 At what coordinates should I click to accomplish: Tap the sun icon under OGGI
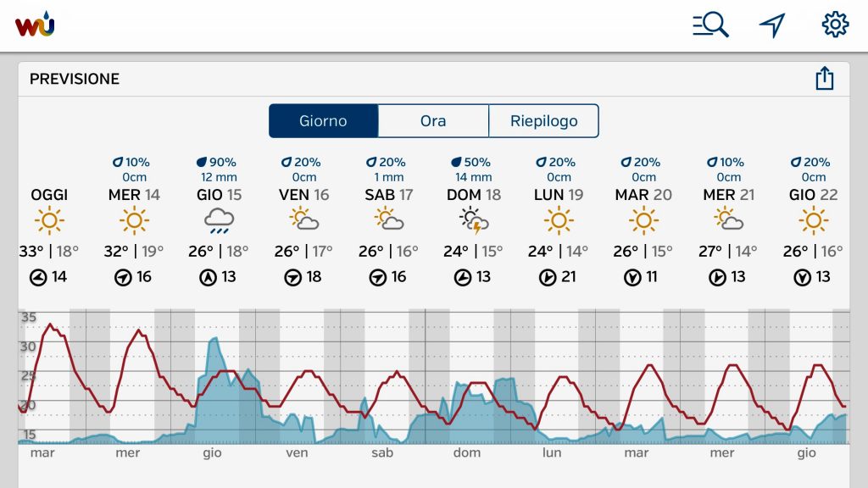(49, 221)
